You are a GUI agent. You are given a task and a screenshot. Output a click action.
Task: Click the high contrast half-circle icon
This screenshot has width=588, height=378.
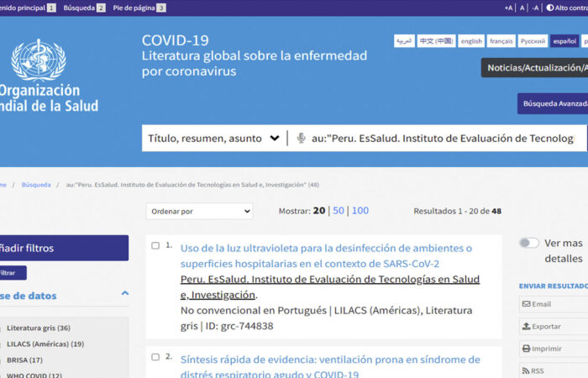pyautogui.click(x=549, y=8)
